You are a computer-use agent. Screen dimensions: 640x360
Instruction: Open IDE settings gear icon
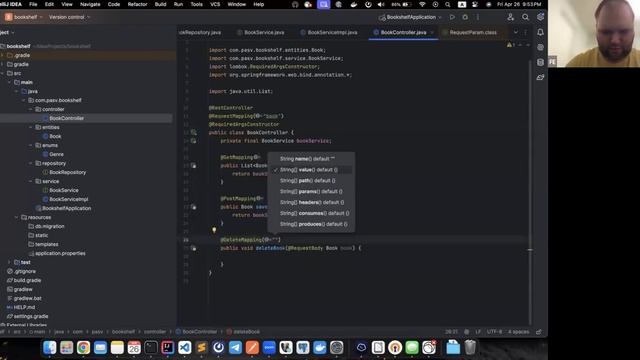pyautogui.click(x=540, y=17)
